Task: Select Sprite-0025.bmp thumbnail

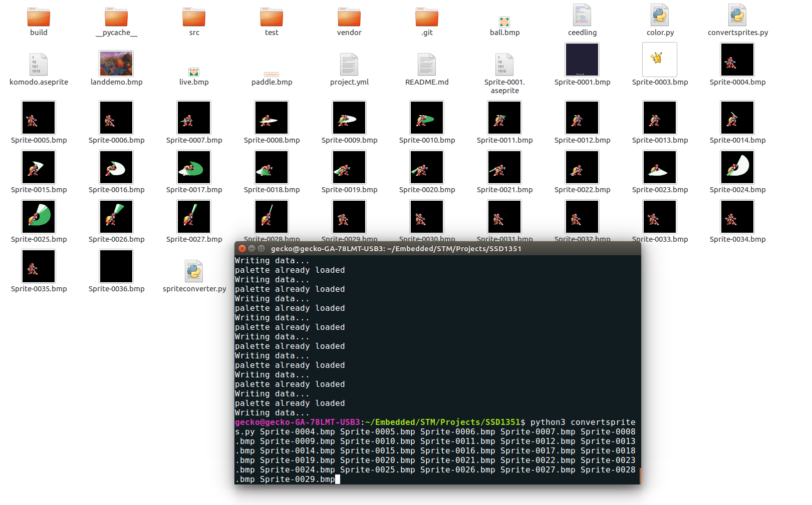Action: click(x=39, y=217)
